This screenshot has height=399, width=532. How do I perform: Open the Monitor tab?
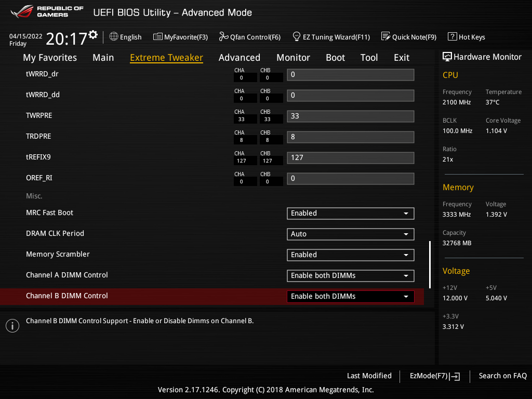[x=293, y=58]
